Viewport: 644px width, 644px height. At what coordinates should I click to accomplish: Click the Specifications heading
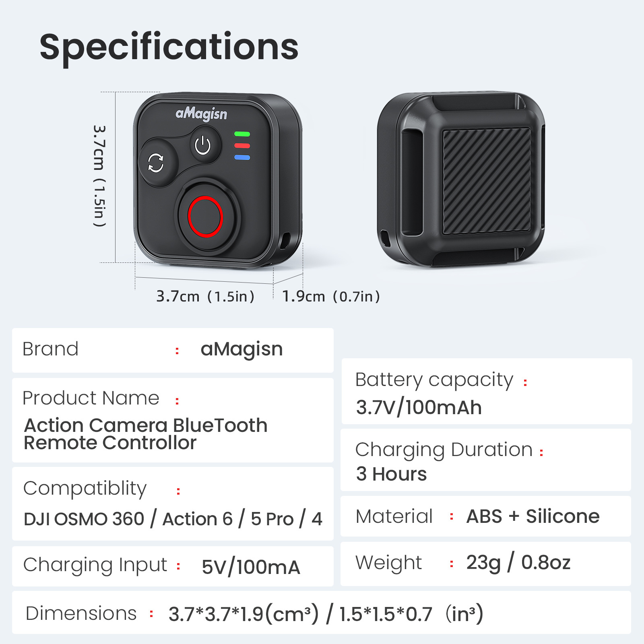click(169, 47)
